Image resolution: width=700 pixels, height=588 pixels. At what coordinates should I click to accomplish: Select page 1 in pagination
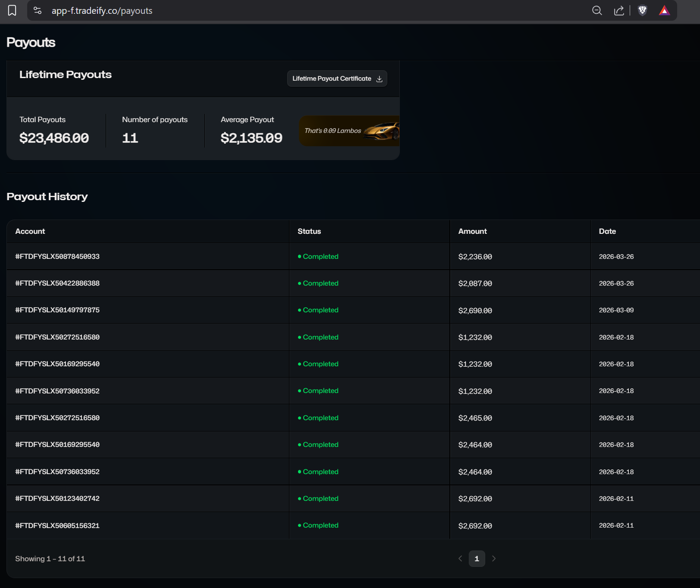477,558
